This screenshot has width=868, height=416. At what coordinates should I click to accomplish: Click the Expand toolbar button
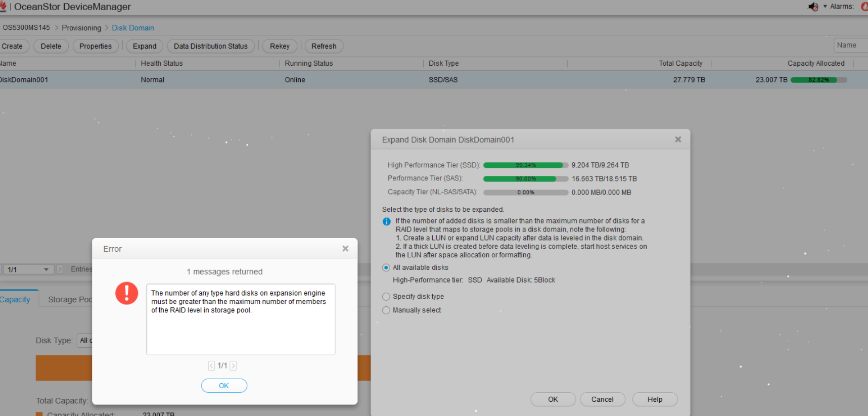pos(145,46)
